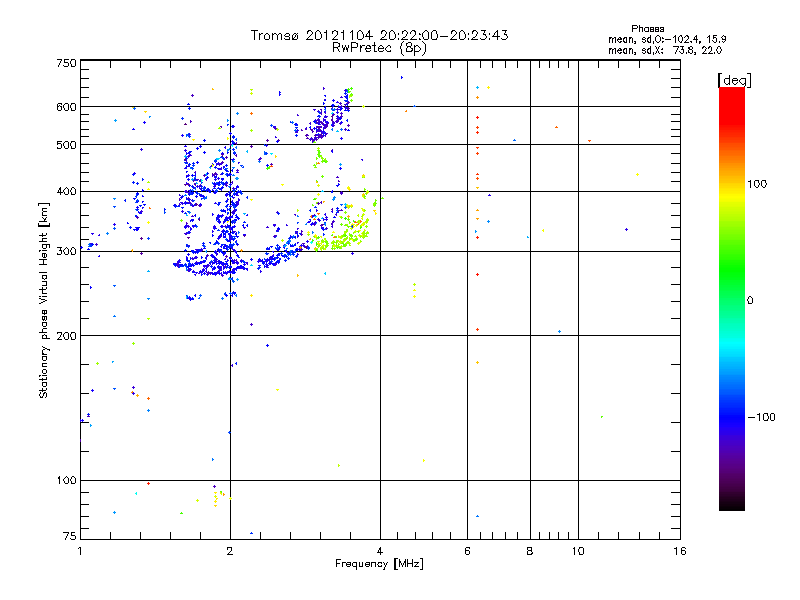Click the '[deg]' colorbar unit label

[x=734, y=80]
